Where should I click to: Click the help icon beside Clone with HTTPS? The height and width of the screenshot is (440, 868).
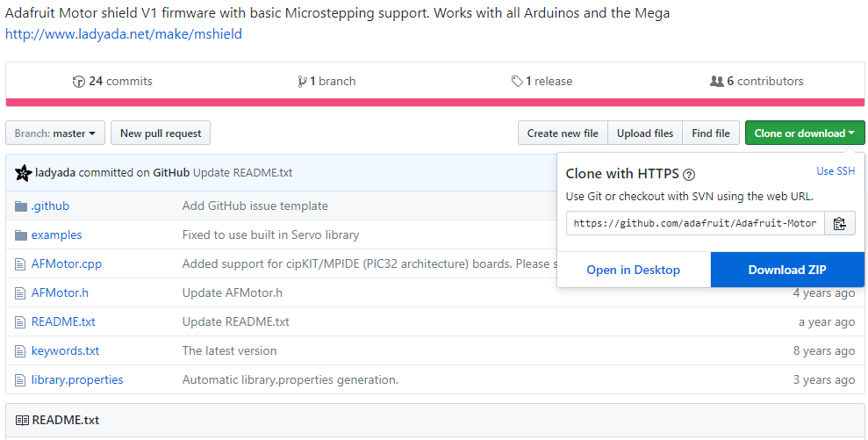click(689, 174)
